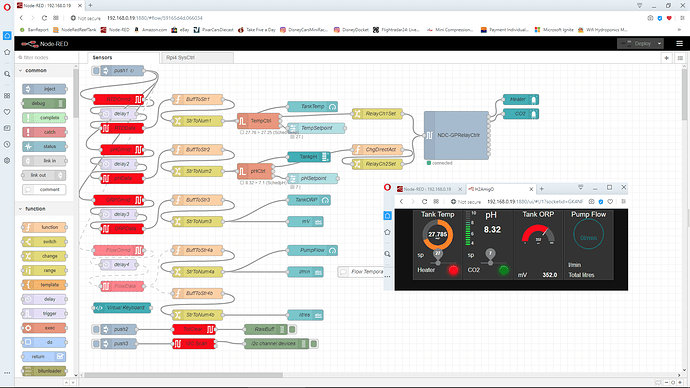Select the I2C Scan node

pyautogui.click(x=194, y=344)
